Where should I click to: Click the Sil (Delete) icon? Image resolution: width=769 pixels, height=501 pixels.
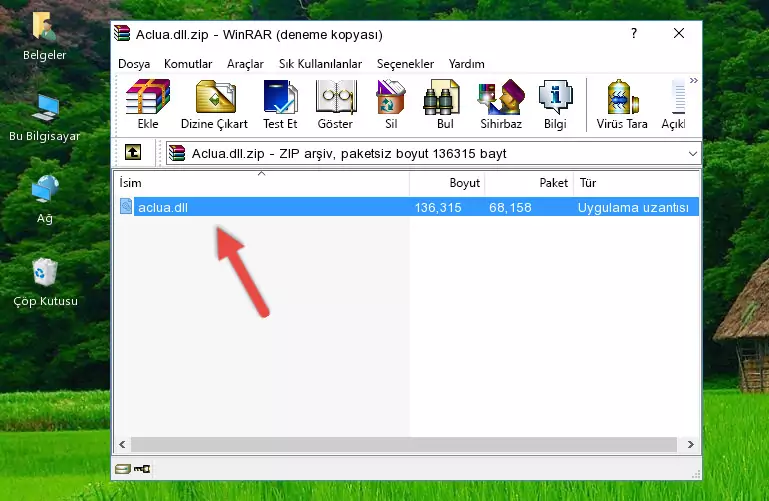pos(391,104)
